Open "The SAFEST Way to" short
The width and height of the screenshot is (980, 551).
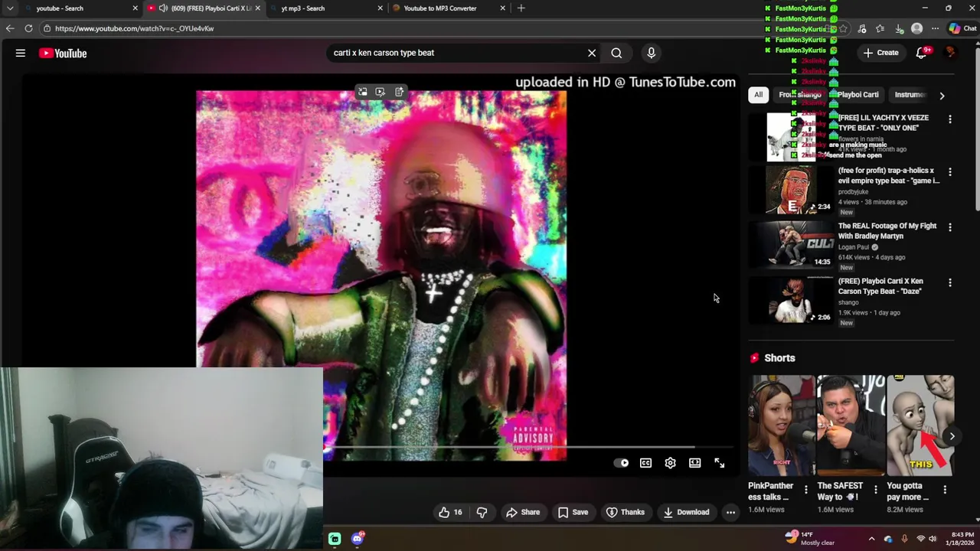click(851, 425)
